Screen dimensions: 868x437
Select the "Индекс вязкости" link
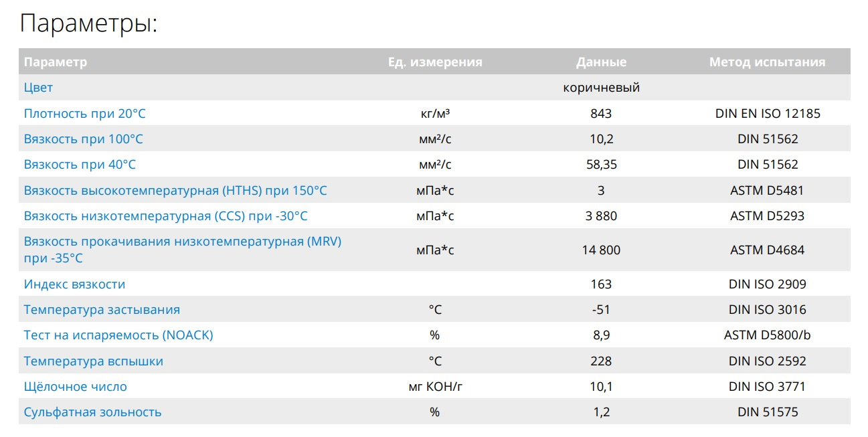pos(74,284)
